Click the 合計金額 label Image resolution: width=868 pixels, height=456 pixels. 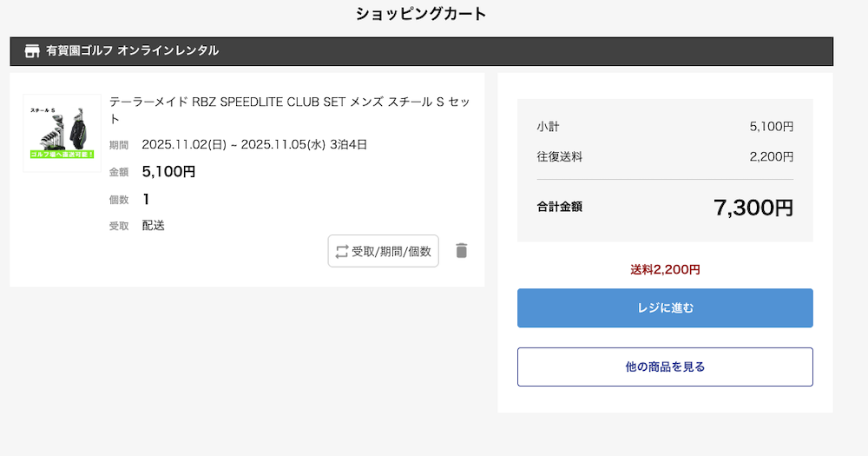559,207
